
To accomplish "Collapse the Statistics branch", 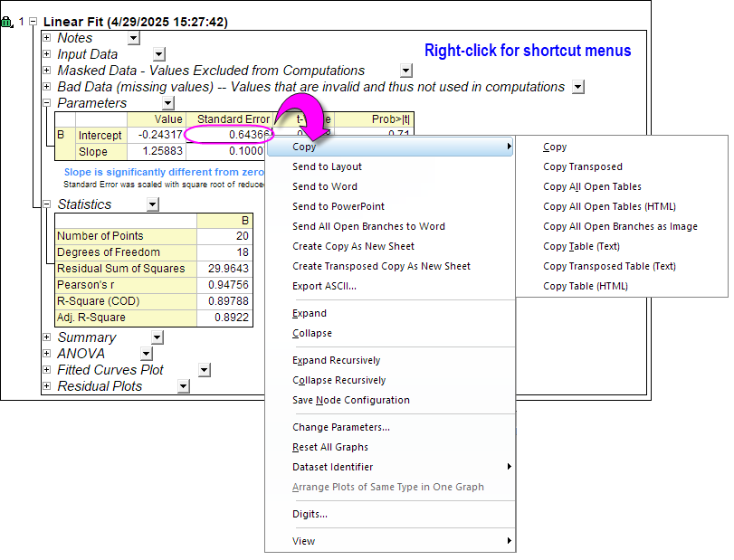I will point(45,204).
